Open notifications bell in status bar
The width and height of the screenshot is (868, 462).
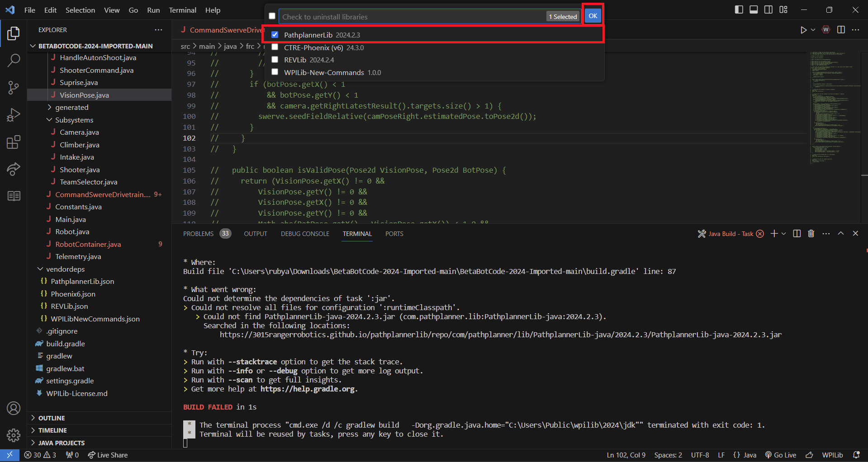click(856, 455)
